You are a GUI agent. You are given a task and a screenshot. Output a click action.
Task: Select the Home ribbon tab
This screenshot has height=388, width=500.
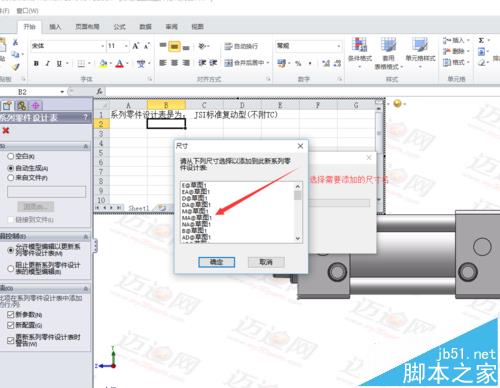(x=29, y=27)
